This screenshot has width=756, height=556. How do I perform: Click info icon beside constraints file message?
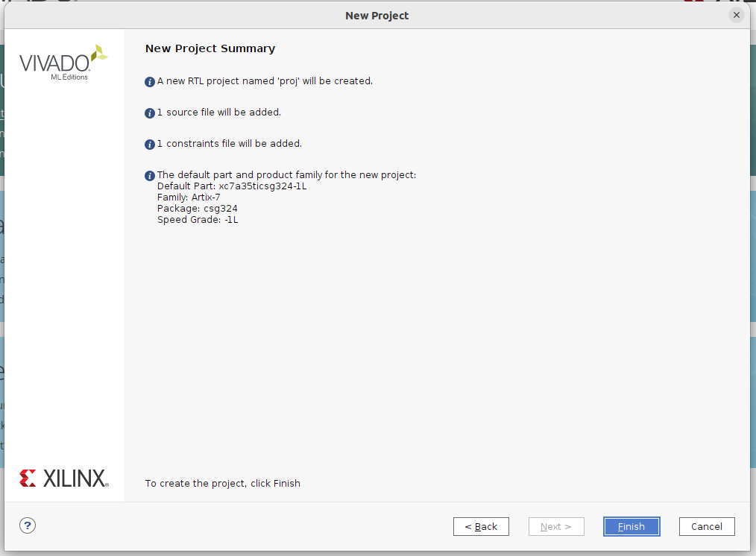[x=150, y=144]
